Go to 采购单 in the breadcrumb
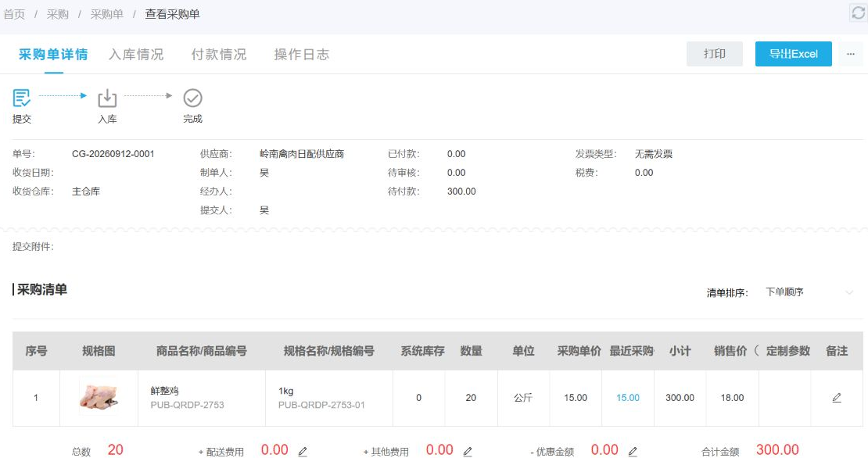The image size is (868, 458). 107,14
